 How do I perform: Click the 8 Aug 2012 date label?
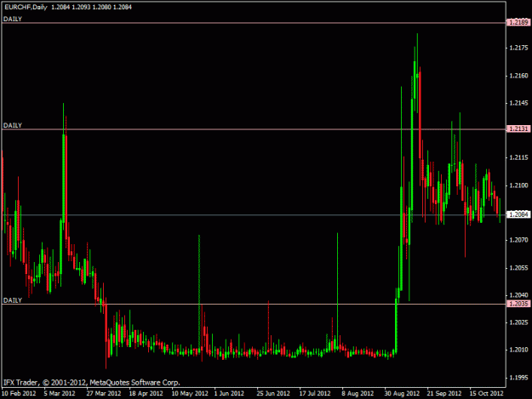coord(358,393)
